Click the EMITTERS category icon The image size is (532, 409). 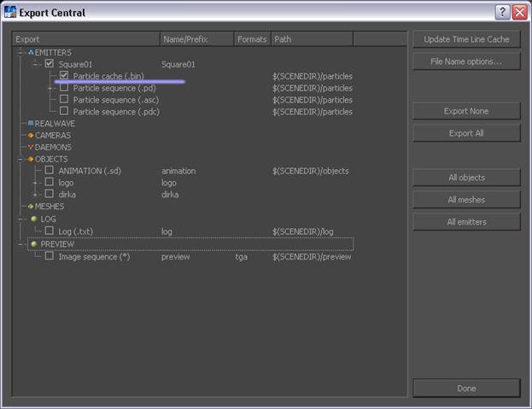click(x=31, y=52)
